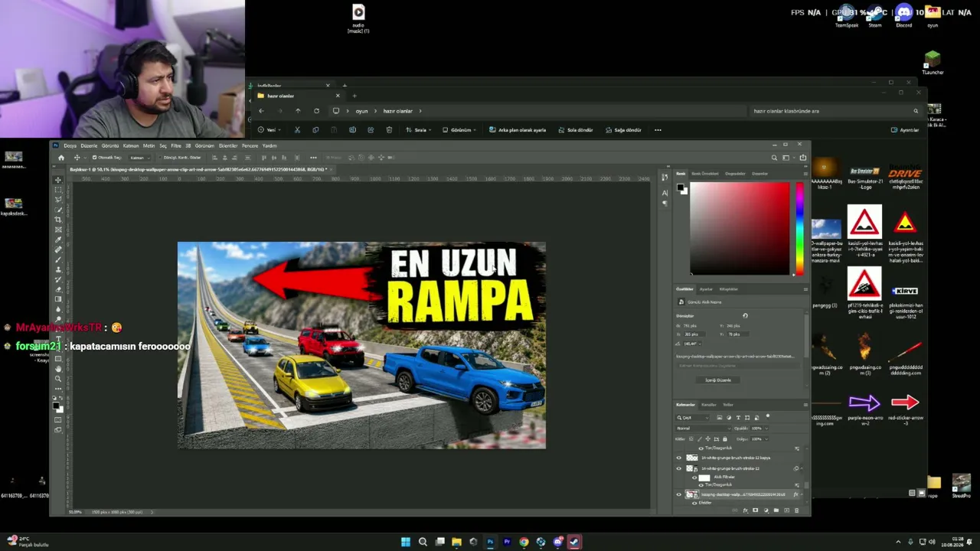Select the Crop tool in toolbox
The height and width of the screenshot is (551, 980).
click(58, 220)
